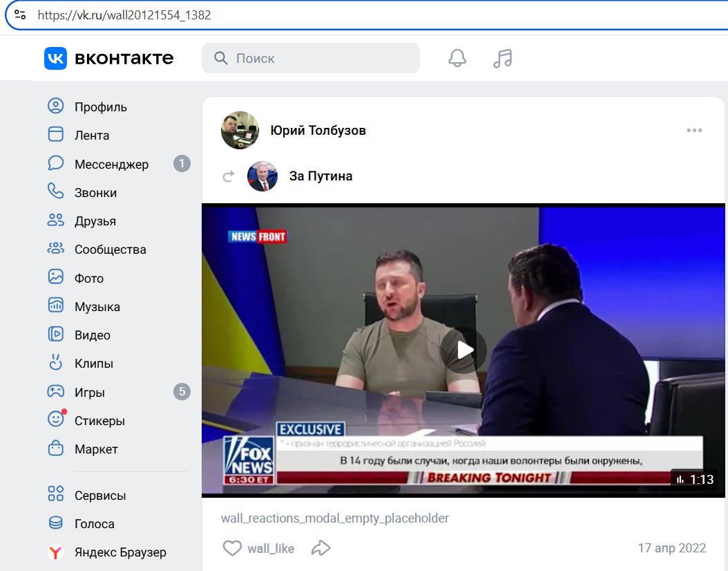Click the wall_like label
The height and width of the screenshot is (571, 728).
click(271, 549)
